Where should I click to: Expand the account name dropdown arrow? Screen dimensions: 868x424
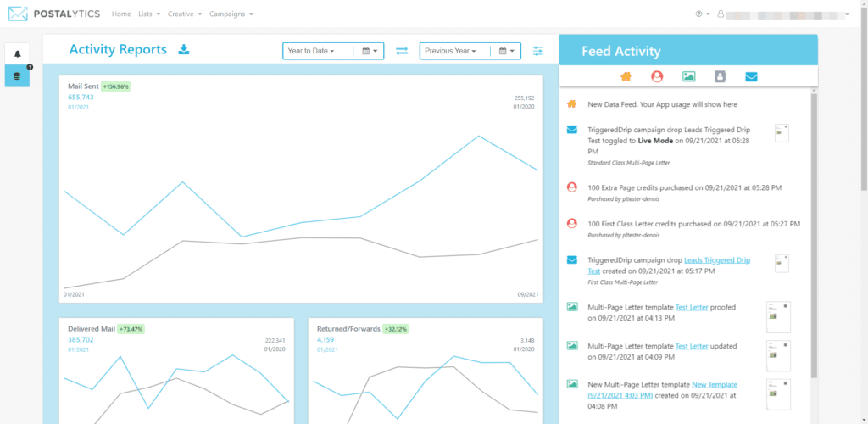(x=848, y=14)
